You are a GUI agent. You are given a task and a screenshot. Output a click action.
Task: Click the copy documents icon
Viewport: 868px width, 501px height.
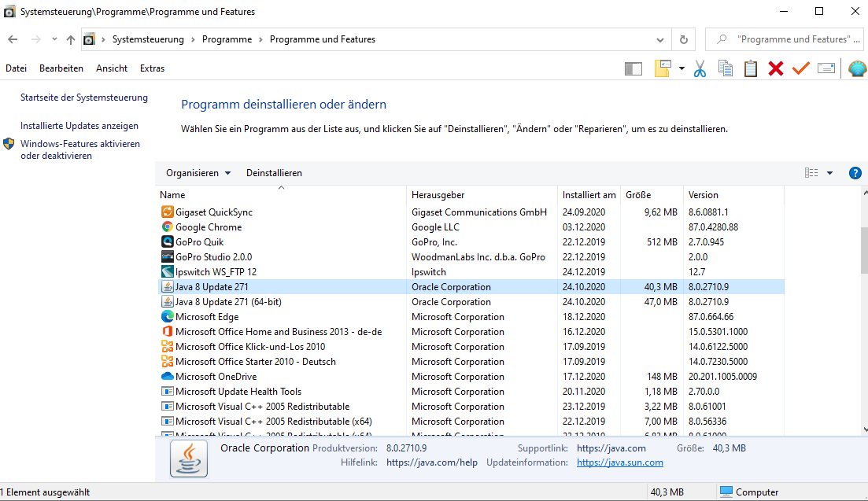(x=725, y=69)
